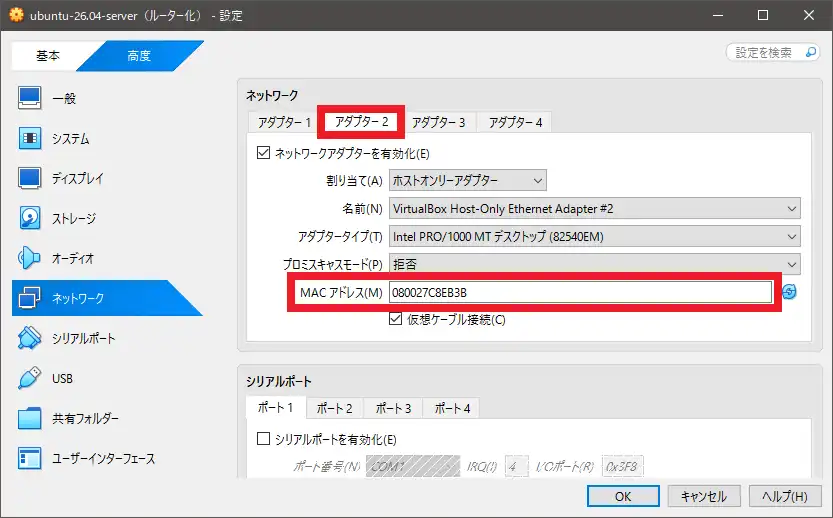
Task: Select 共有フォルダー label in sidebar
Action: 86,419
